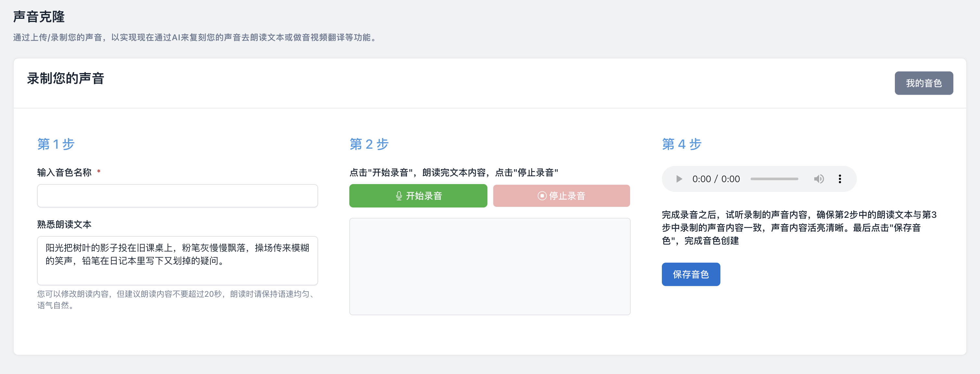
Task: Click the 熟悉朗读文本 label
Action: (x=64, y=225)
